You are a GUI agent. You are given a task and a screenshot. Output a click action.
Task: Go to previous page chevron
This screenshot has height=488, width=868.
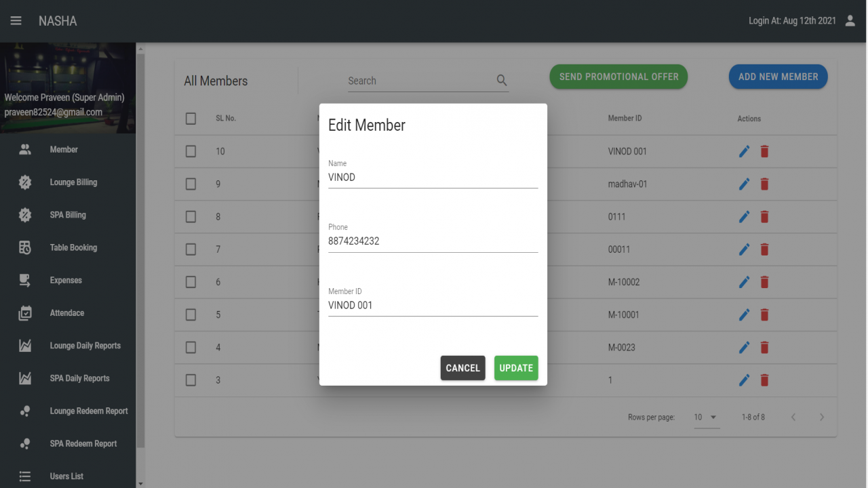click(793, 417)
